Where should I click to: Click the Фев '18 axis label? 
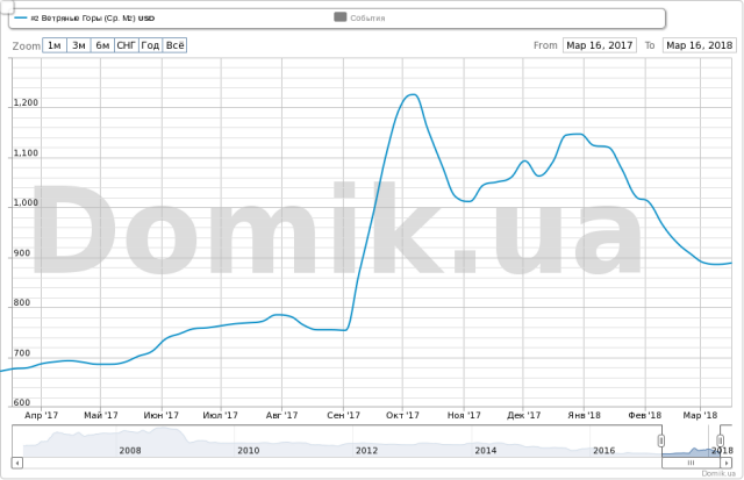coord(645,415)
